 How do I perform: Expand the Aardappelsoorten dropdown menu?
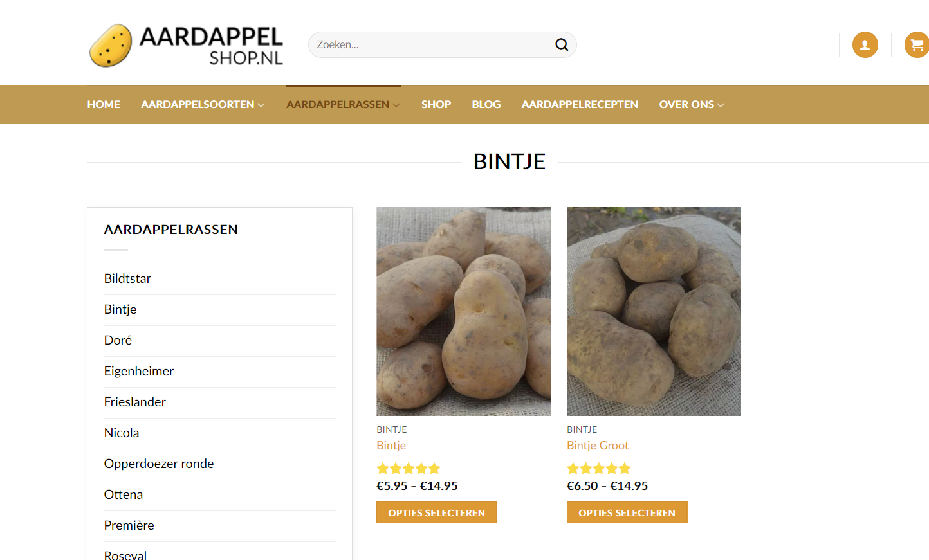point(203,104)
